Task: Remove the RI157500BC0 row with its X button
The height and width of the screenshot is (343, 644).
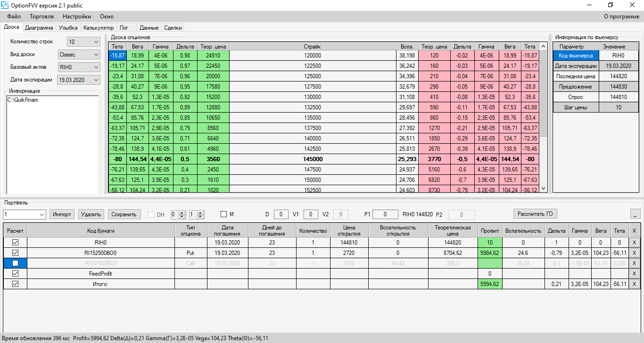Action: [x=634, y=263]
